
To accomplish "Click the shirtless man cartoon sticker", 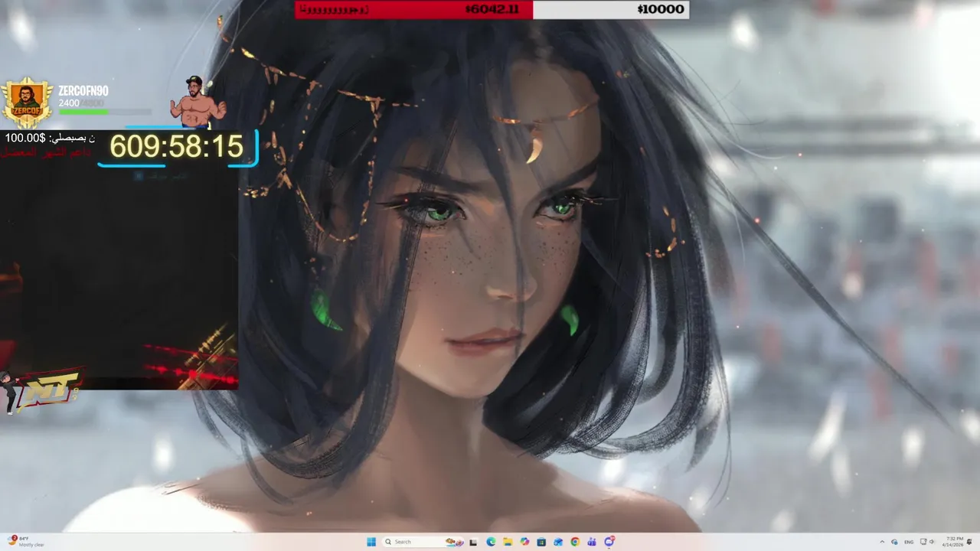I will click(x=198, y=101).
